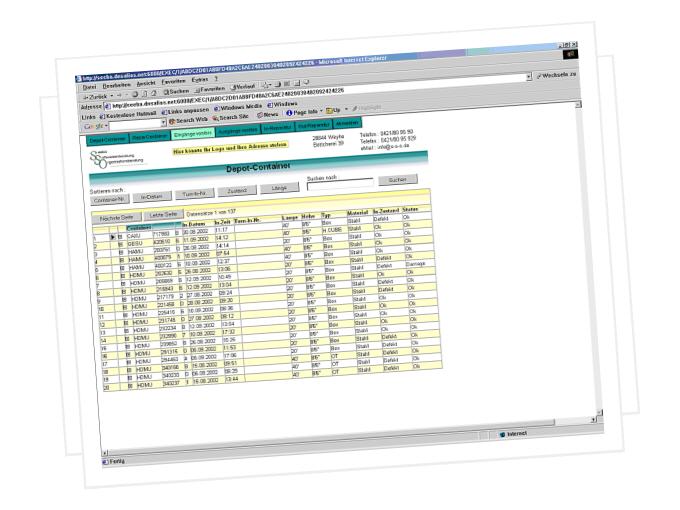Expand the address bar dropdown arrow
Image resolution: width=680 pixels, height=510 pixels.
(x=528, y=78)
